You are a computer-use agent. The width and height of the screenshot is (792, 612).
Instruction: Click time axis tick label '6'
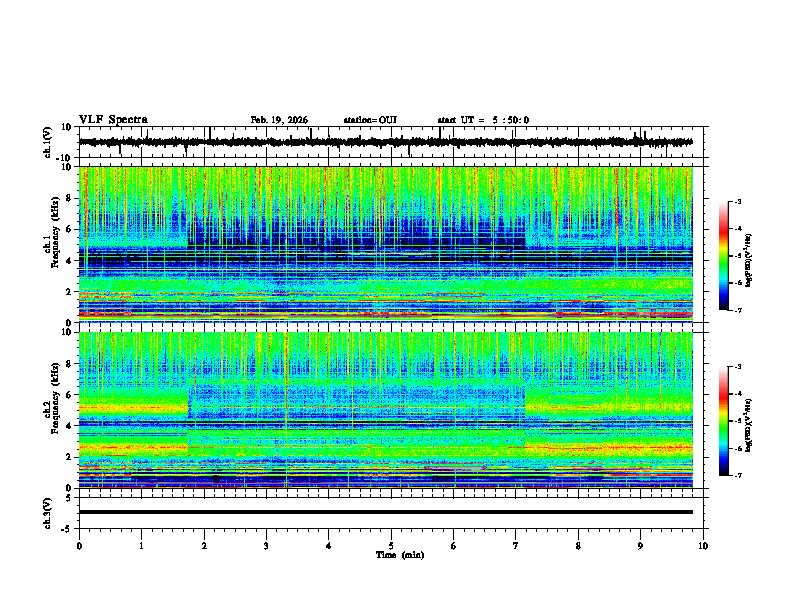pos(454,546)
